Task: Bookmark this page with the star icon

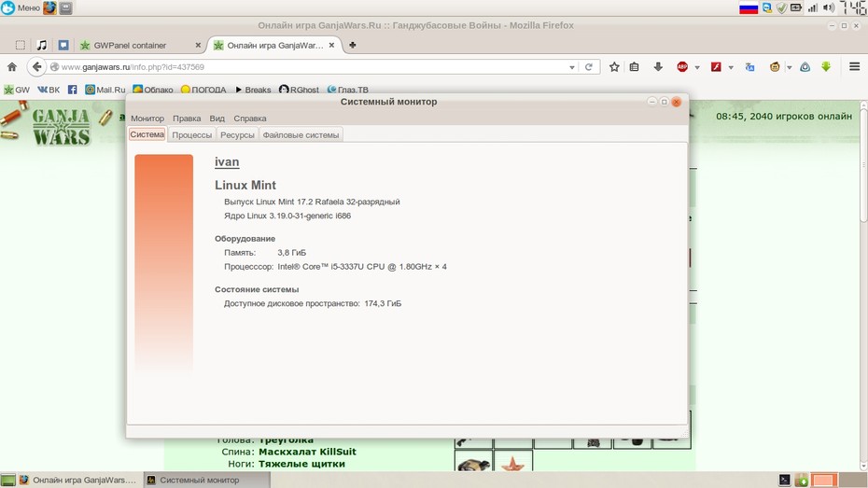Action: pyautogui.click(x=614, y=67)
